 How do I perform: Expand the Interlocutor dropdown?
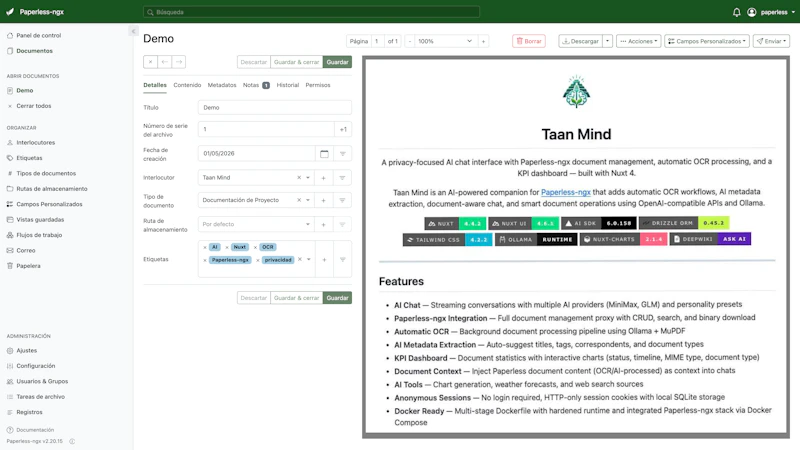tap(308, 178)
